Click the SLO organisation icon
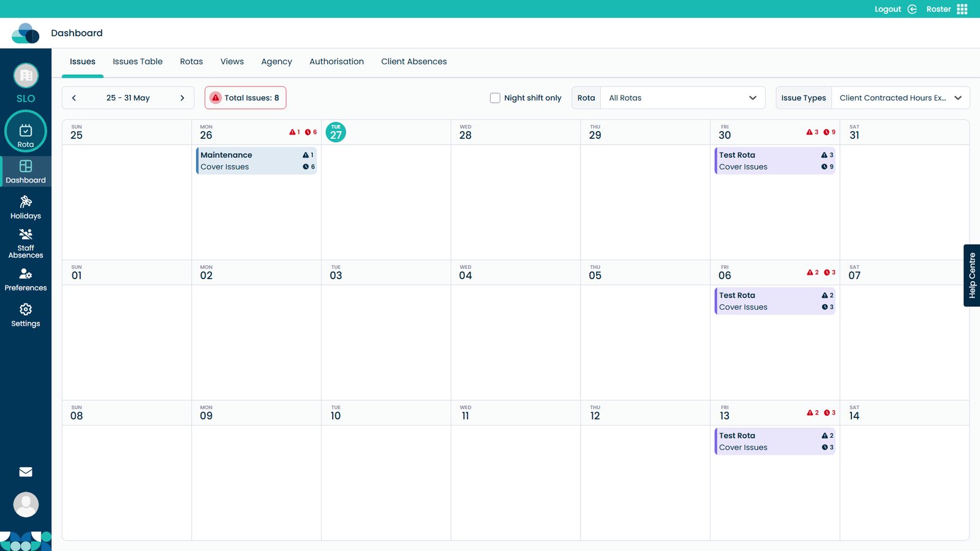Screen dimensions: 980x551 pos(26,76)
